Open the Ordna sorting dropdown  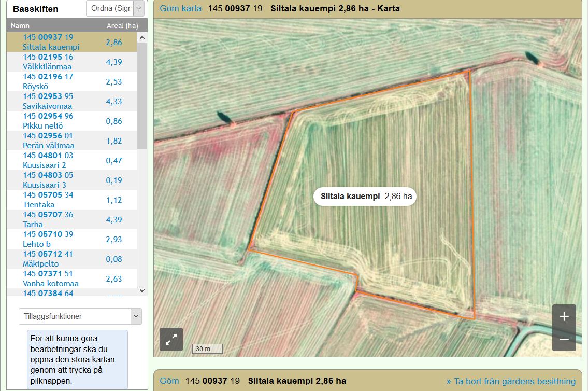114,8
